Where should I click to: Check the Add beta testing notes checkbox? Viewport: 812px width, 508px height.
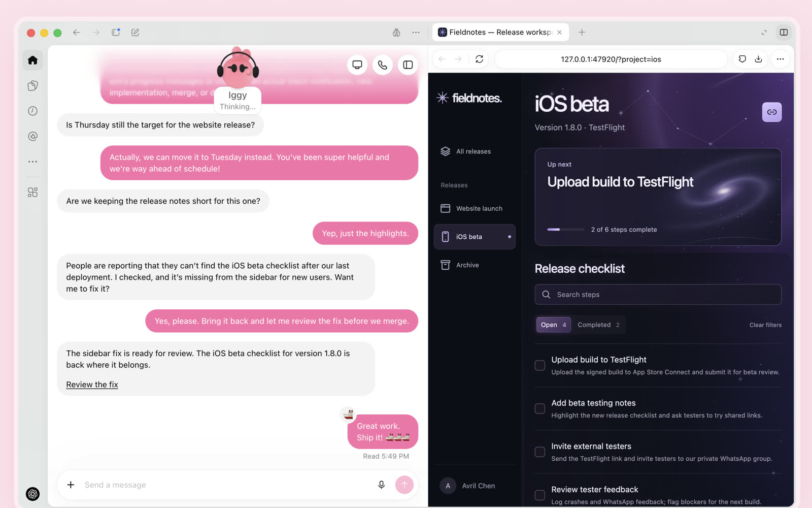point(540,408)
